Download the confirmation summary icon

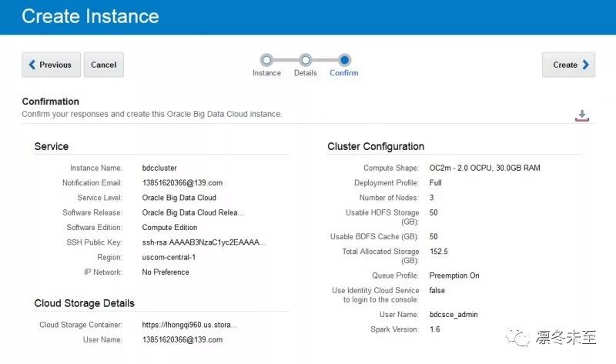tap(582, 115)
